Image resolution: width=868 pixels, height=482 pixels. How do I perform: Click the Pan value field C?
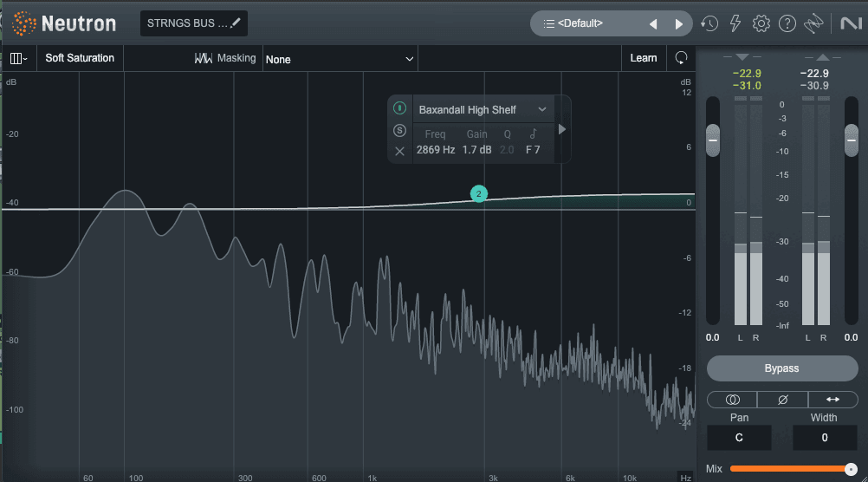click(x=739, y=438)
